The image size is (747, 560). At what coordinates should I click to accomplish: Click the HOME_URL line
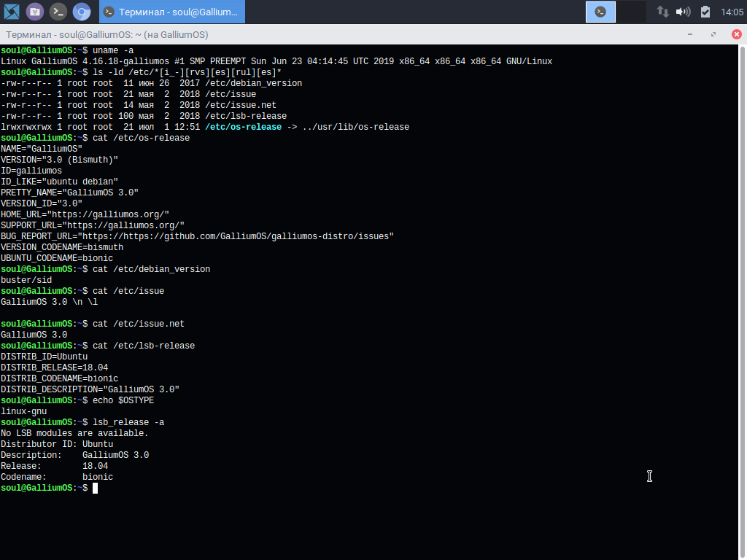85,215
